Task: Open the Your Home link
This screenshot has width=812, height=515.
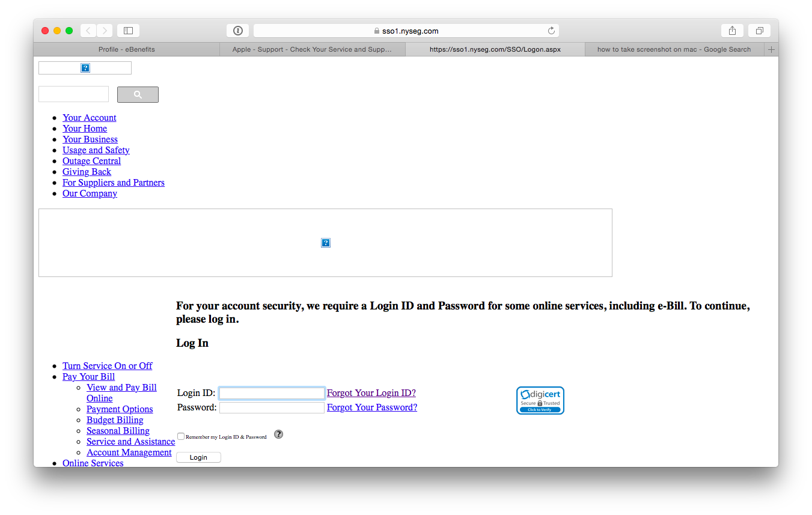Action: tap(85, 129)
